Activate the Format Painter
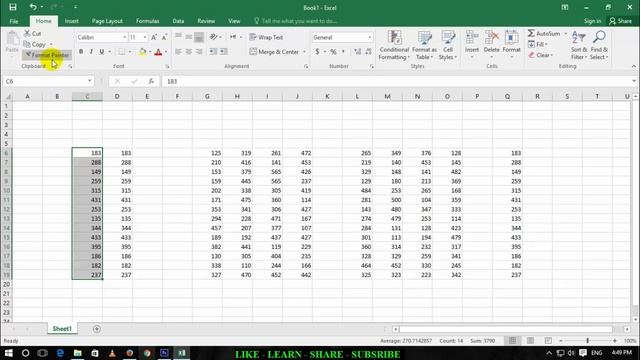Screen dimensions: 640x360 47,55
